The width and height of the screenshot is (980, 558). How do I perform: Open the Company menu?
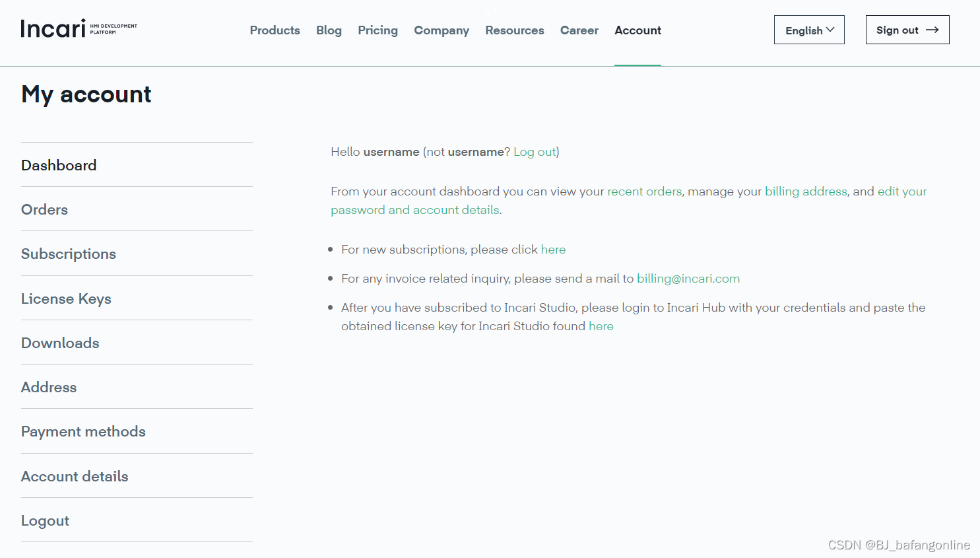441,30
